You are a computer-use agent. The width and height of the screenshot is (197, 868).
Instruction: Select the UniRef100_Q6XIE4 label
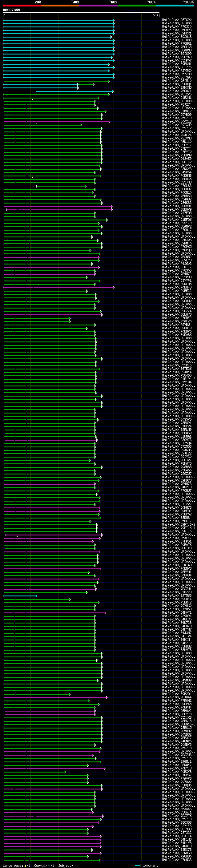(x=177, y=836)
